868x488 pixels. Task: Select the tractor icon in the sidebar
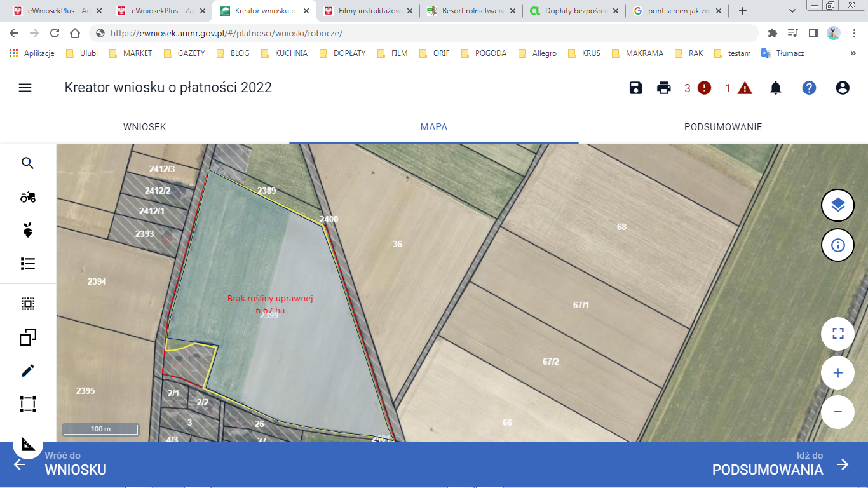[x=27, y=197]
